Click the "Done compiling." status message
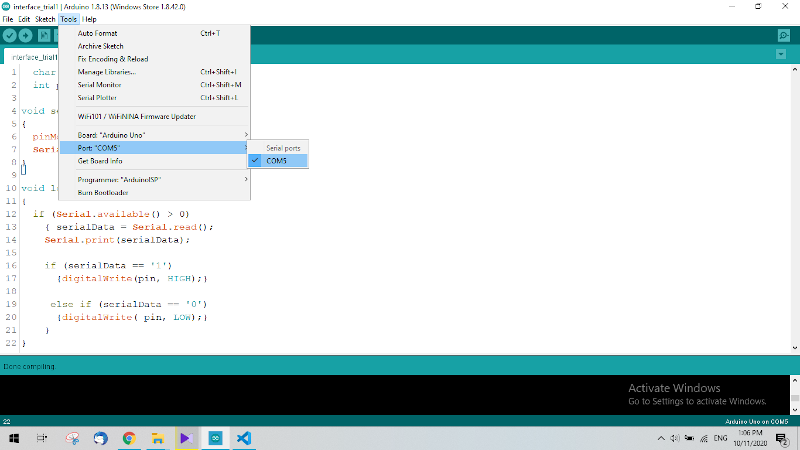 click(29, 366)
